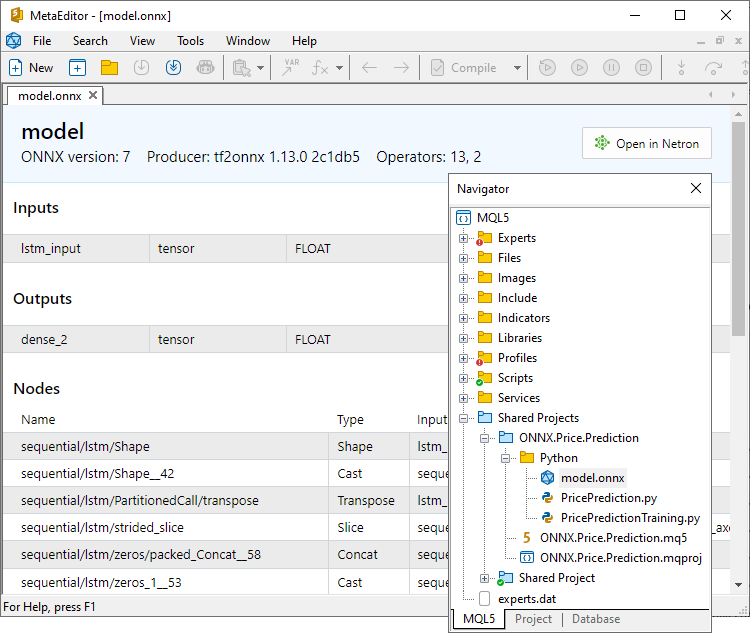Expand the Shared Project node

(x=485, y=578)
